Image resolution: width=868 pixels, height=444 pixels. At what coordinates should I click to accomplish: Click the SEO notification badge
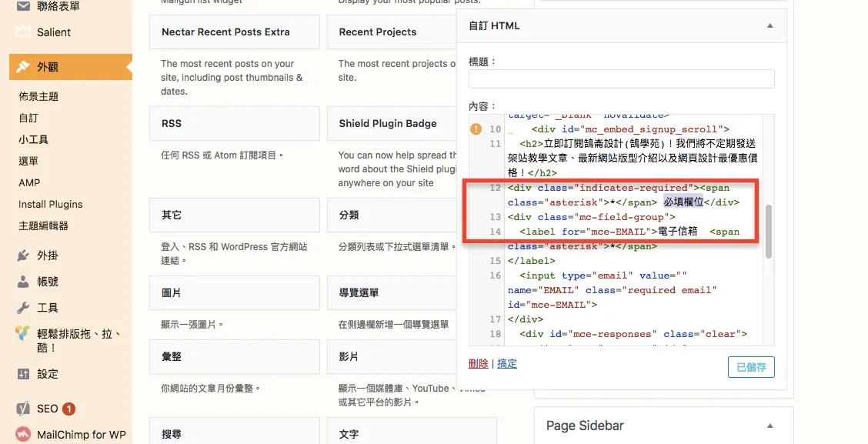[x=68, y=409]
